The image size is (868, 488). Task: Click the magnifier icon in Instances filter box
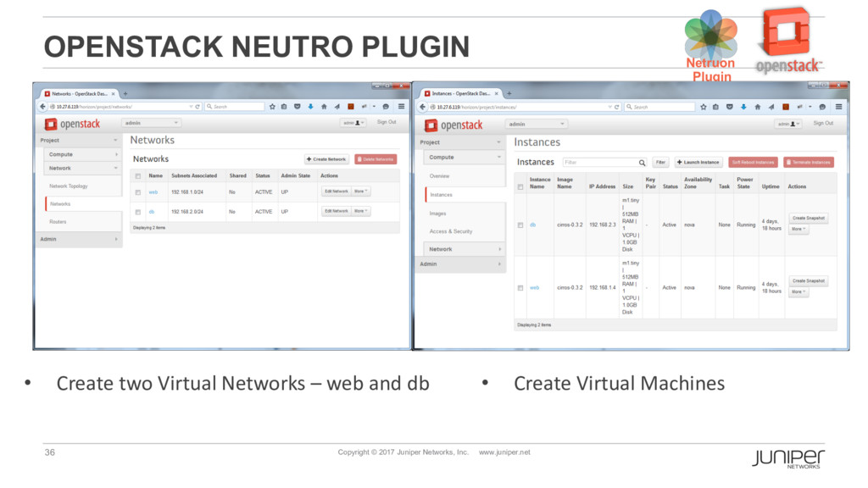643,163
